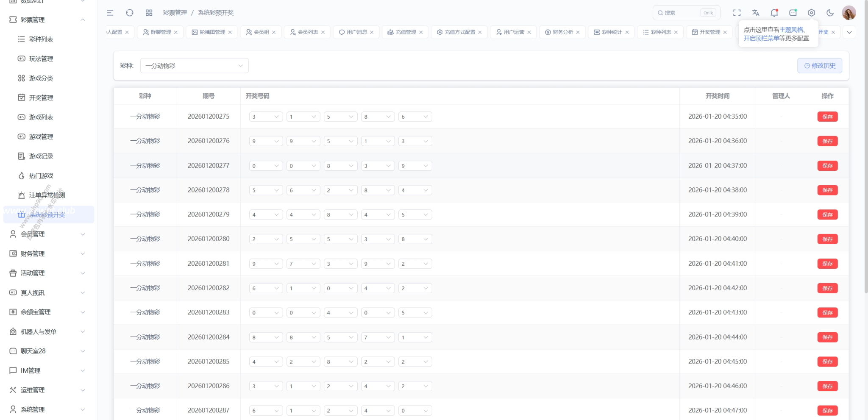Expand the 余额宝管理 sidebar group

49,312
